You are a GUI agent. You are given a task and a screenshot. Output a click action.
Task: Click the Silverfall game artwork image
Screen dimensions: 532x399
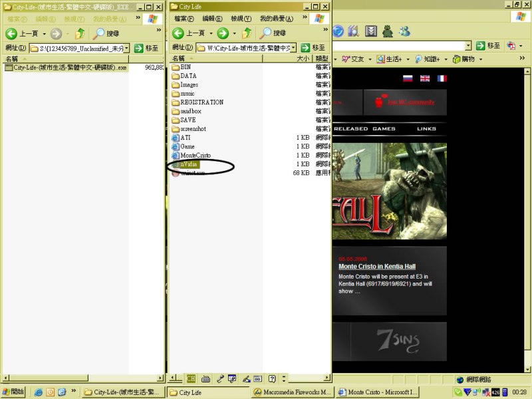click(390, 191)
